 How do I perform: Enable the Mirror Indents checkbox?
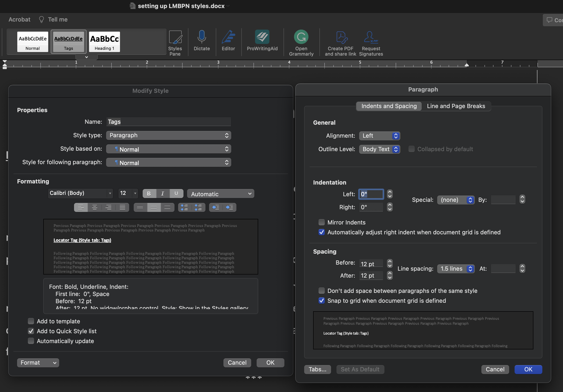click(321, 222)
